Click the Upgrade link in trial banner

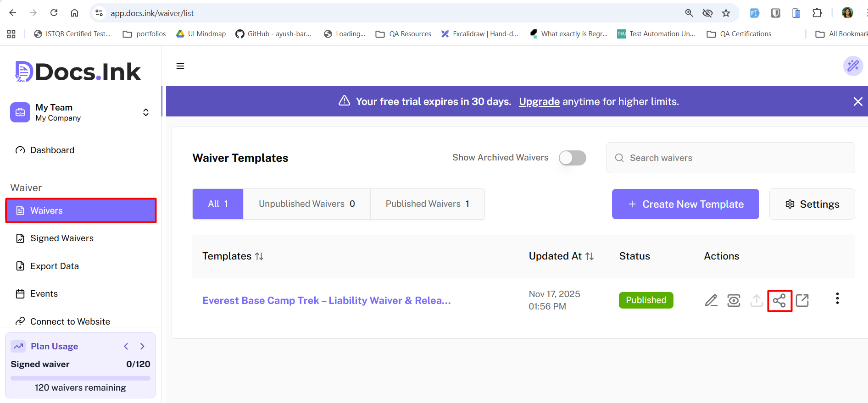click(x=539, y=101)
